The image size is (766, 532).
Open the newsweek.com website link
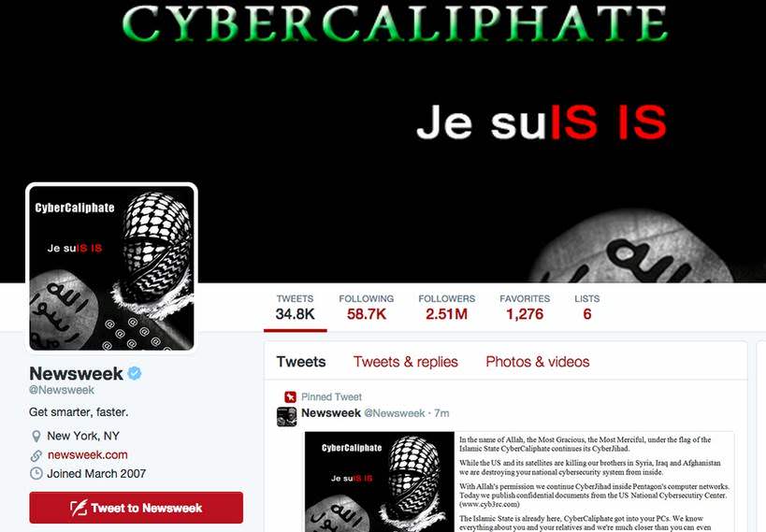point(87,454)
